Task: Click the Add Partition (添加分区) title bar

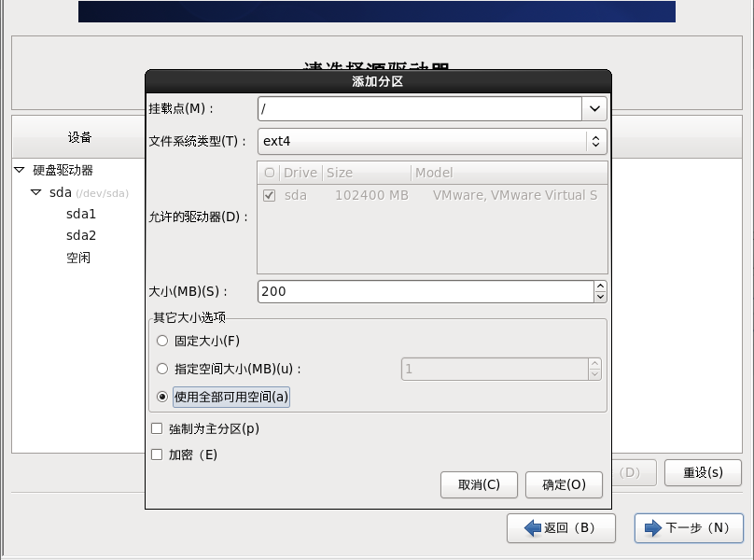Action: click(x=378, y=81)
